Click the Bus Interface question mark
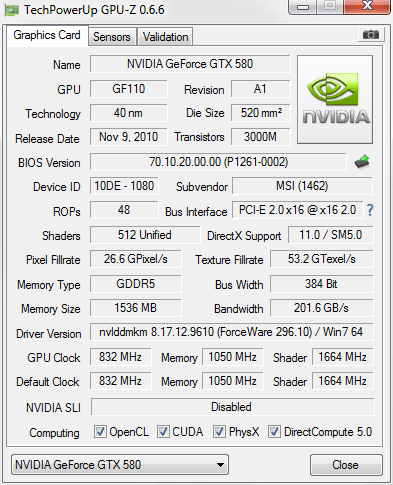The width and height of the screenshot is (393, 485). (x=370, y=210)
